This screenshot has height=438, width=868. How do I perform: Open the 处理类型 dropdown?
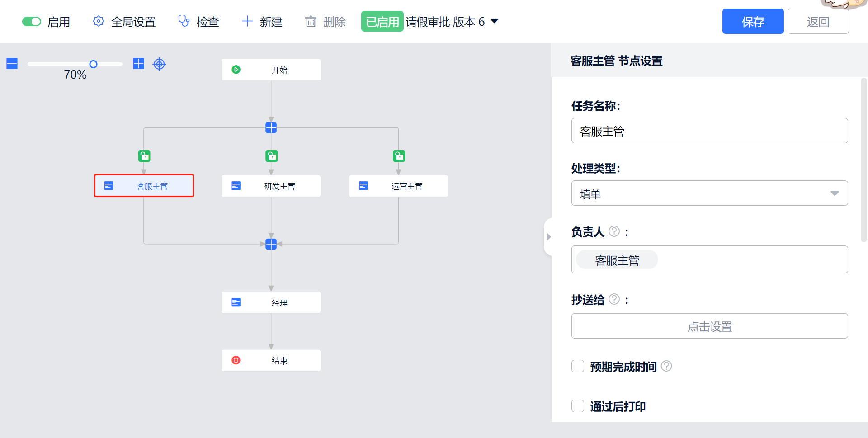[x=709, y=193]
